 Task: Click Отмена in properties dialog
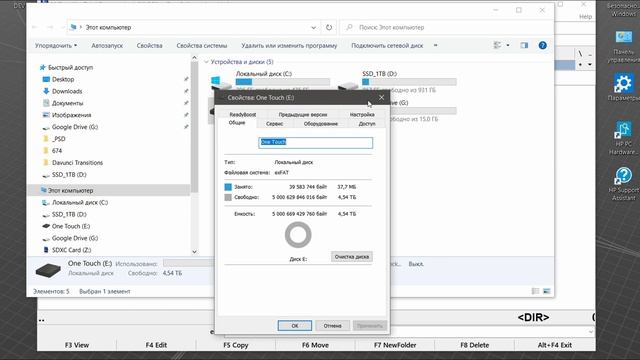(x=332, y=326)
